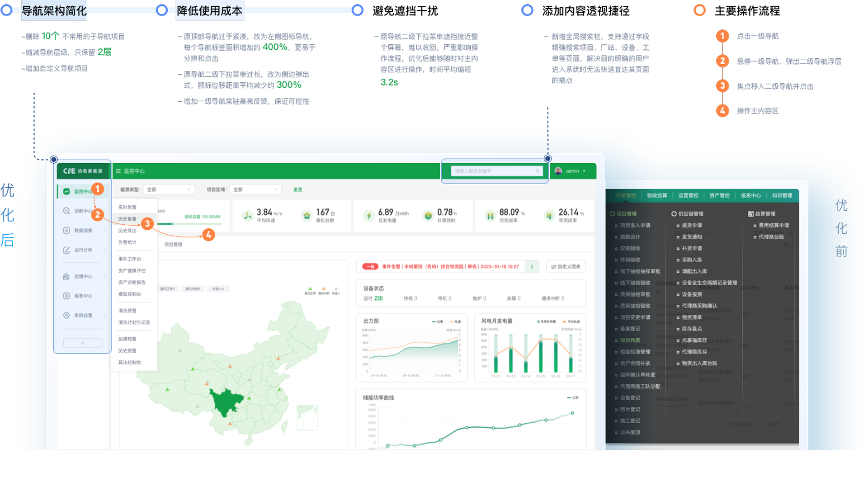Select 算法控制台 in the flyout menu
The height and width of the screenshot is (496, 868).
pos(130,362)
